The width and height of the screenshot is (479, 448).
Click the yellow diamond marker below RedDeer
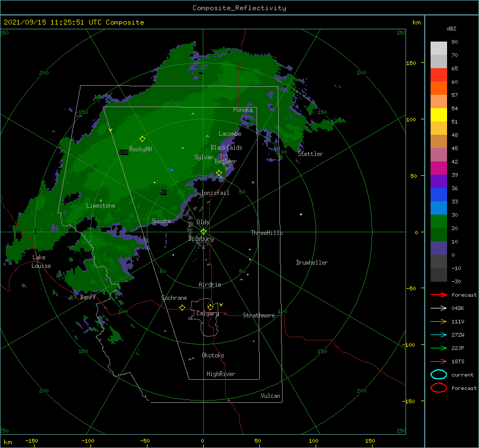tap(219, 173)
